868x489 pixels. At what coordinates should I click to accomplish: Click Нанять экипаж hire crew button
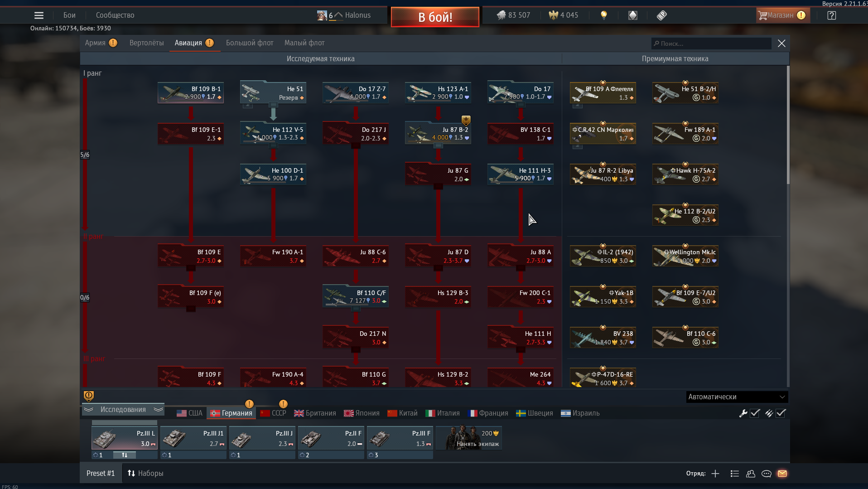tap(469, 438)
